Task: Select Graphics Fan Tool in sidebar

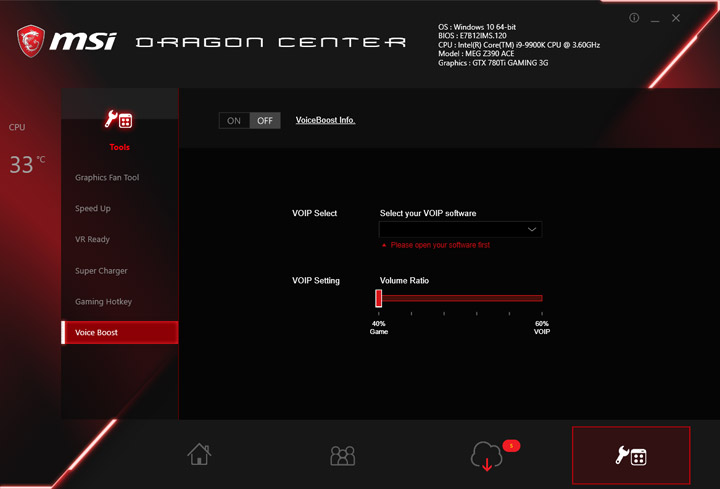Action: [107, 177]
